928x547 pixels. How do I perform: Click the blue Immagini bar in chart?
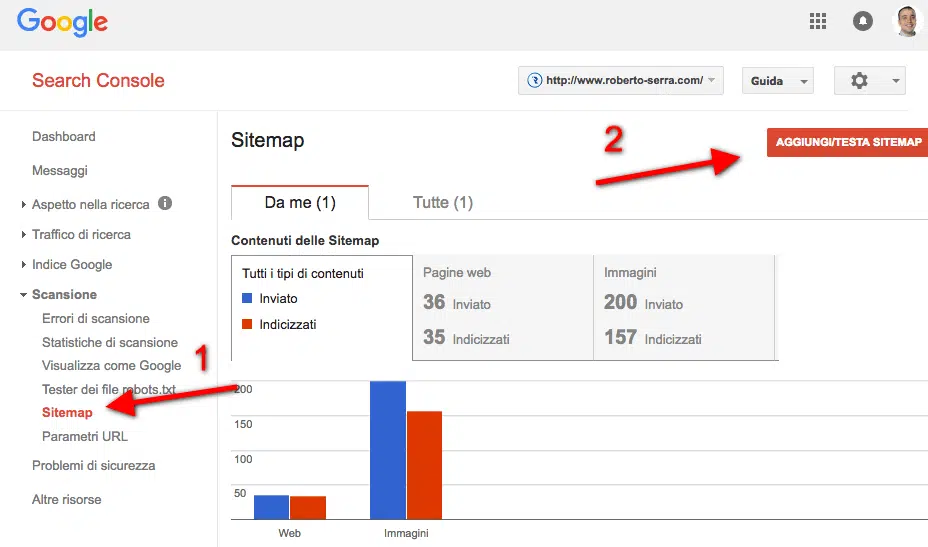point(388,450)
